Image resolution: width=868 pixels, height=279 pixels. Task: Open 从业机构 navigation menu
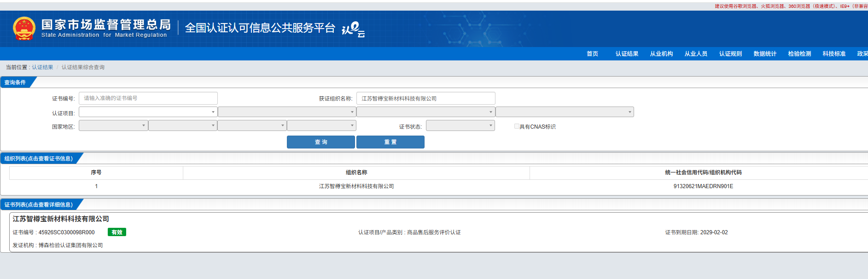coord(661,54)
